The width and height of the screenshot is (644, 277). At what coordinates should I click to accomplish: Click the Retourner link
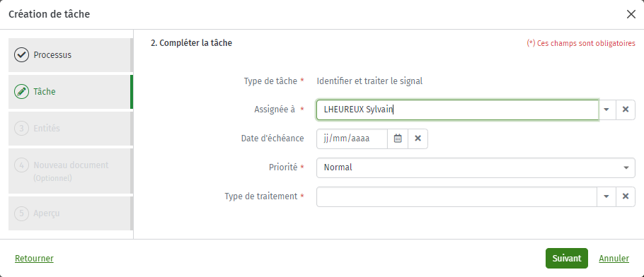pyautogui.click(x=34, y=259)
